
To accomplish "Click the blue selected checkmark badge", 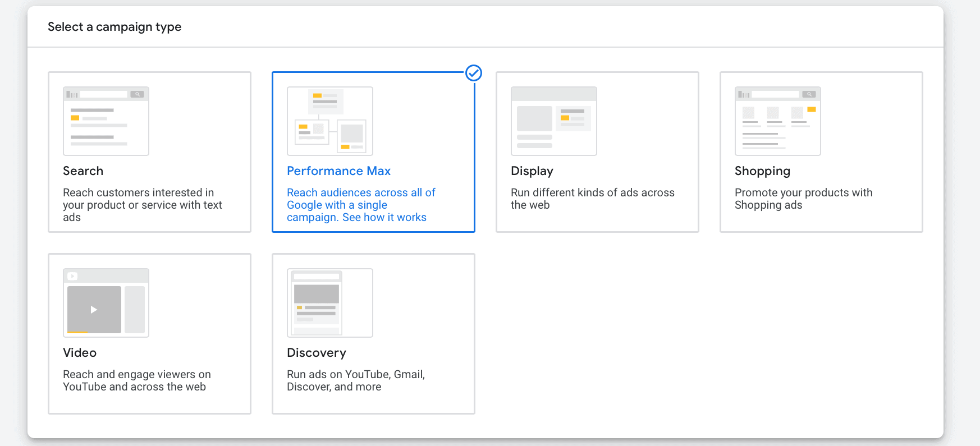I will 474,73.
